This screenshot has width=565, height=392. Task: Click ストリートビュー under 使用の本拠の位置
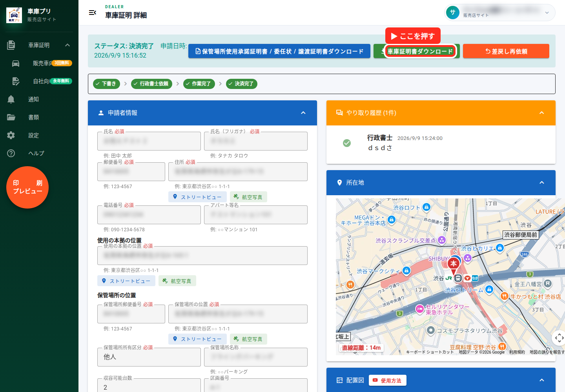(x=126, y=281)
